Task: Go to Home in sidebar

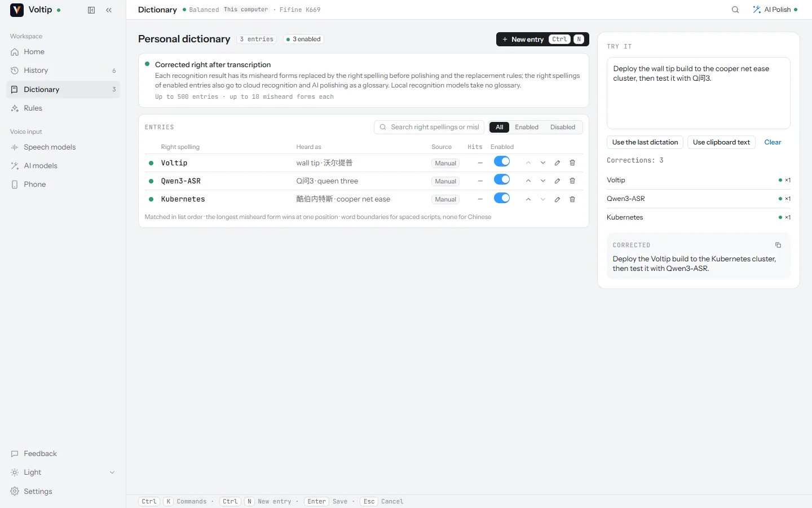Action: click(x=63, y=52)
